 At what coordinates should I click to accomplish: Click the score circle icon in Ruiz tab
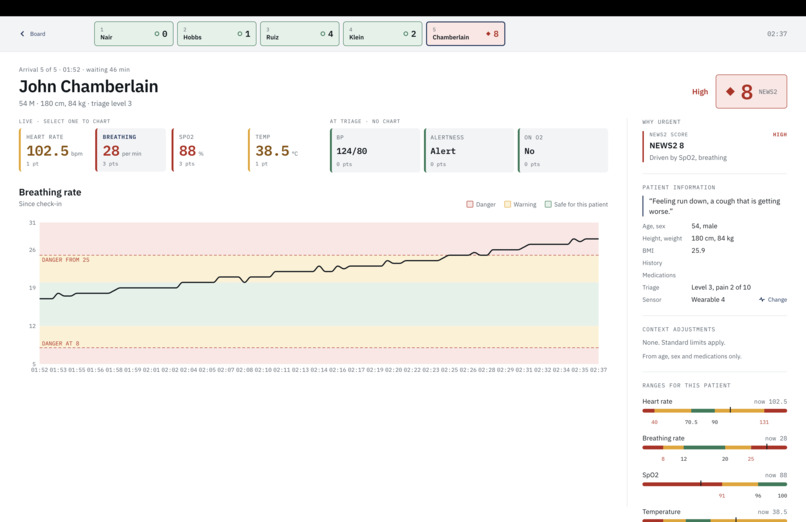click(322, 34)
